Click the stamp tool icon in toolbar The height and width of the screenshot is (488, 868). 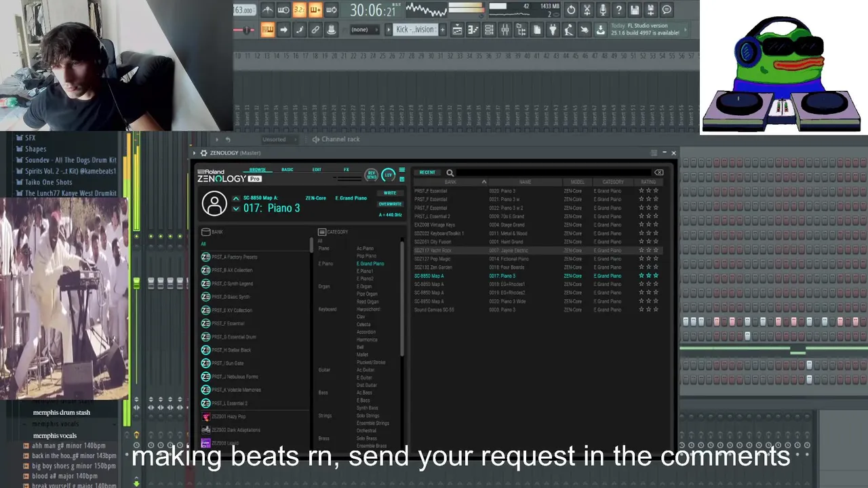(x=331, y=30)
